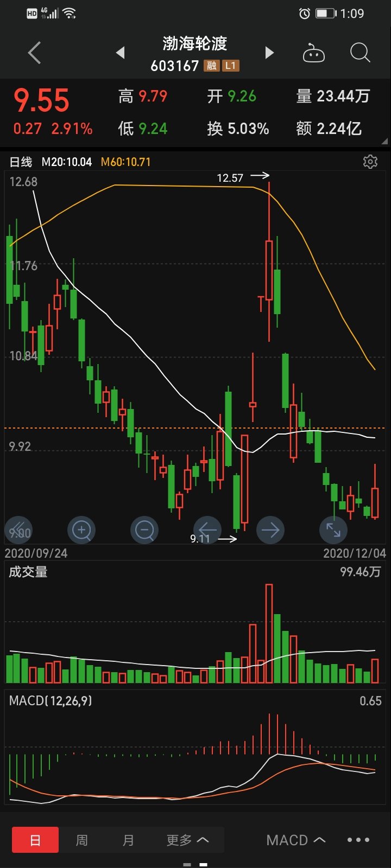The height and width of the screenshot is (868, 391).
Task: Go to previous stock with left triangle
Action: tap(121, 53)
